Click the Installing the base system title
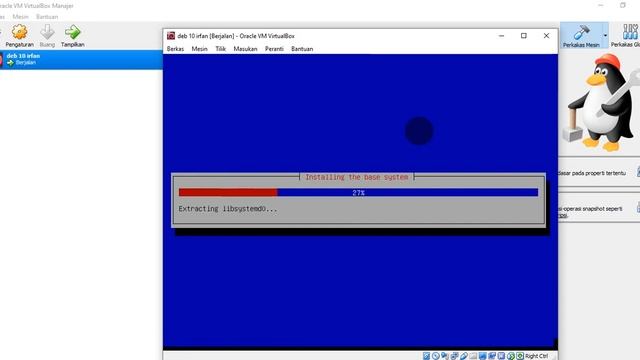This screenshot has width=640, height=360. pyautogui.click(x=357, y=177)
